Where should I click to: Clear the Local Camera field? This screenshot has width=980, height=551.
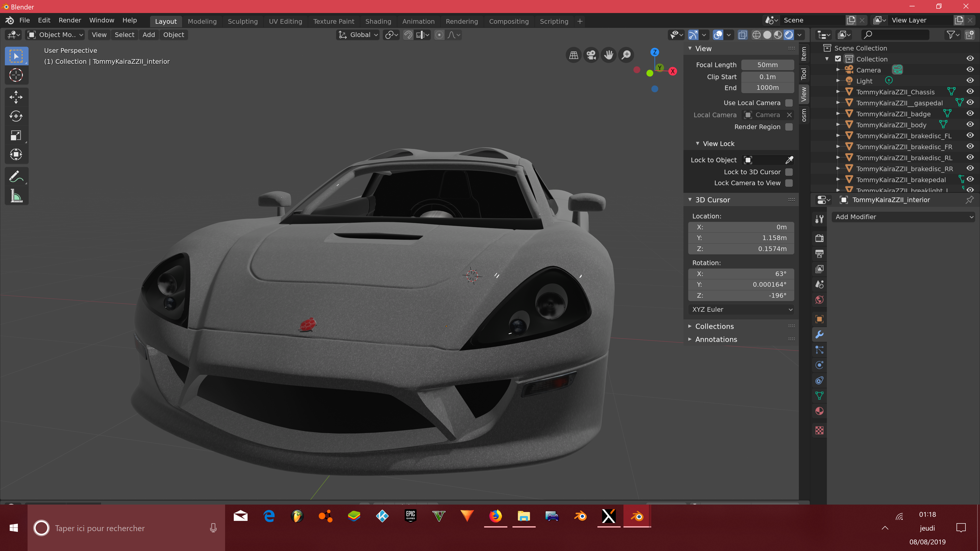click(789, 115)
